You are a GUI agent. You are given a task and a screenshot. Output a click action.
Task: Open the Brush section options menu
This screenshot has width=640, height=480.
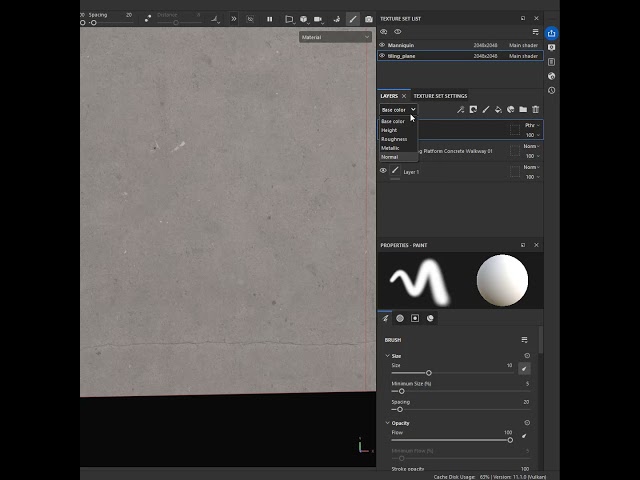point(524,340)
